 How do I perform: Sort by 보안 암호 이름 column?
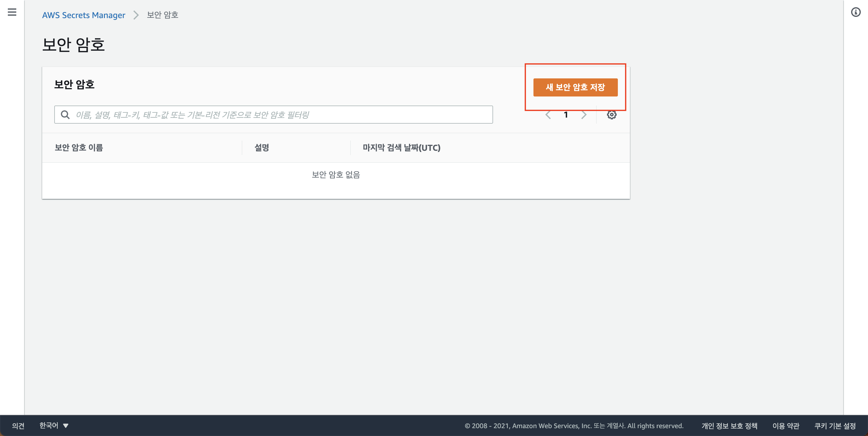click(79, 148)
